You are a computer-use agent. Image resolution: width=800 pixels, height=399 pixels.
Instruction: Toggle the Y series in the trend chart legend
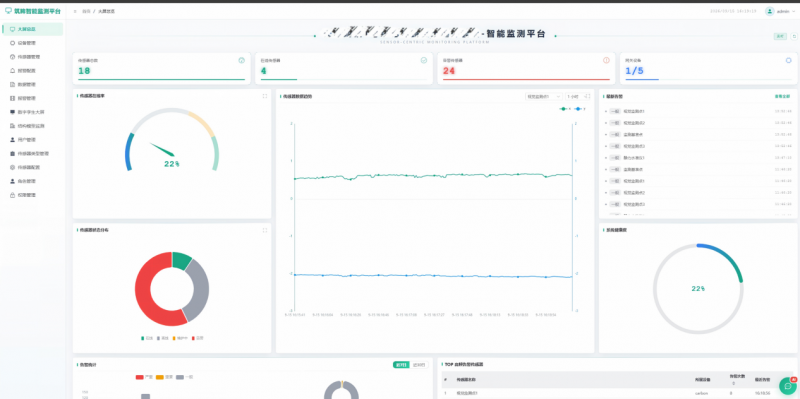point(580,109)
